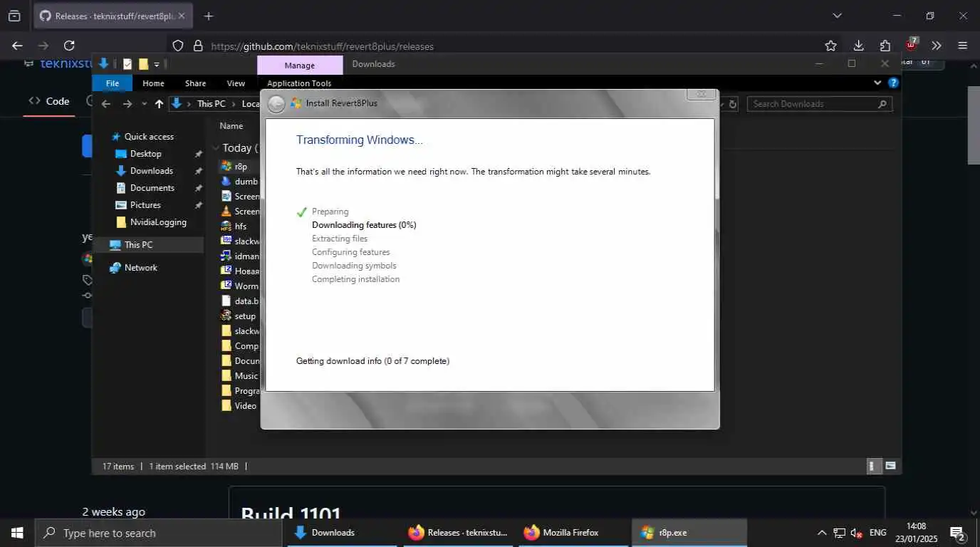Open Explorer Help with the blue question mark

tap(893, 83)
